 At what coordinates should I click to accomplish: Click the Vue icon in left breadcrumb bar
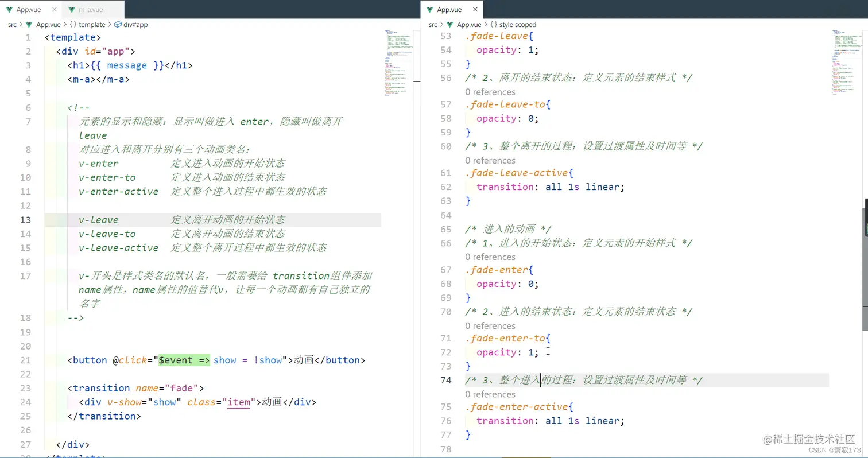click(29, 25)
